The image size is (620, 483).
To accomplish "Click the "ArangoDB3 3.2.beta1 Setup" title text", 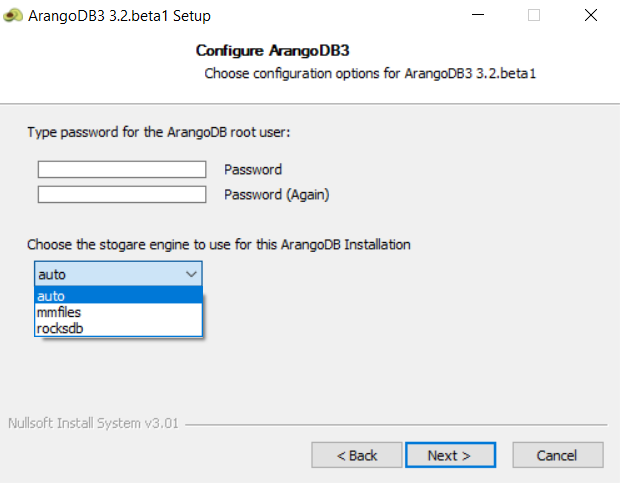I will (120, 16).
